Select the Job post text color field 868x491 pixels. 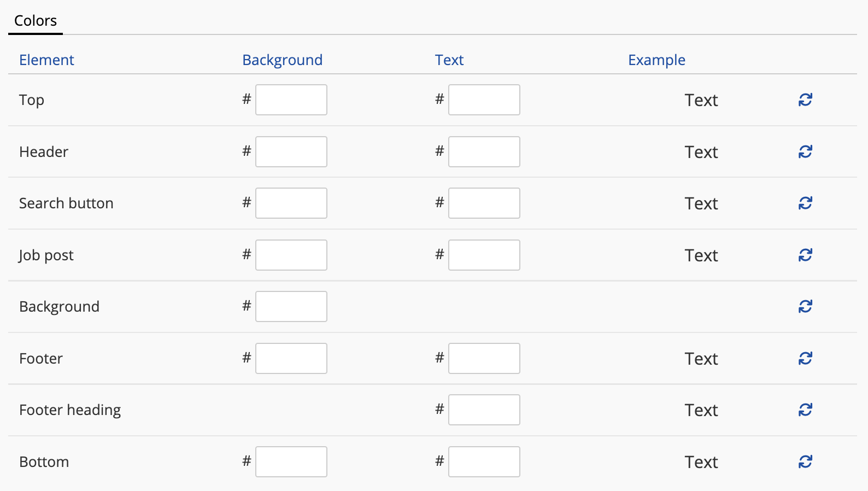[484, 255]
